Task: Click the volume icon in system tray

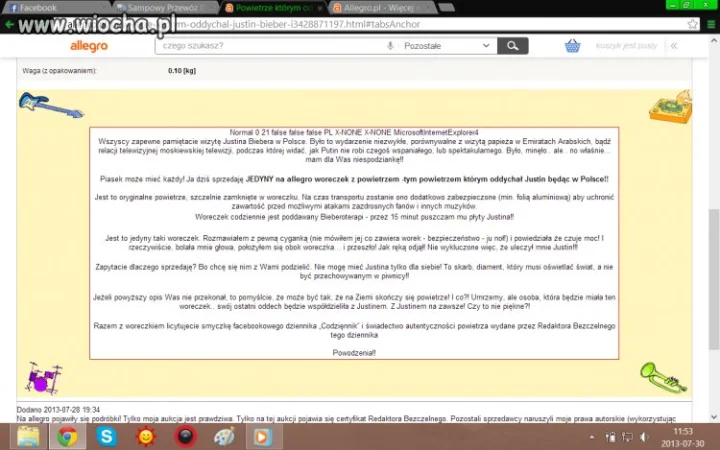Action: (644, 437)
